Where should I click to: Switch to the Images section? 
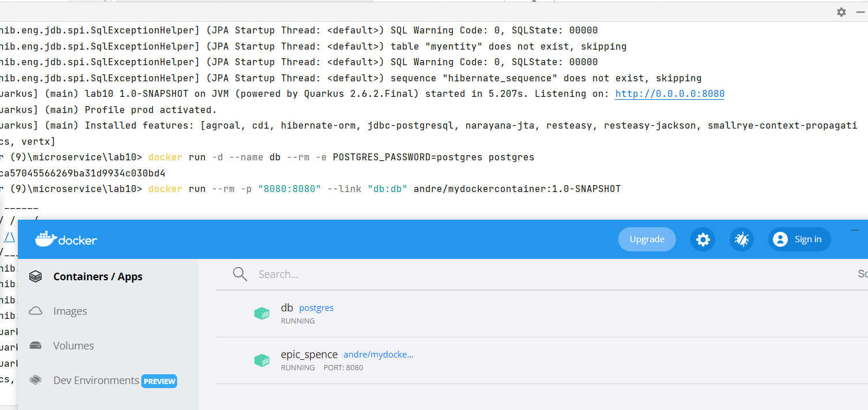(70, 311)
